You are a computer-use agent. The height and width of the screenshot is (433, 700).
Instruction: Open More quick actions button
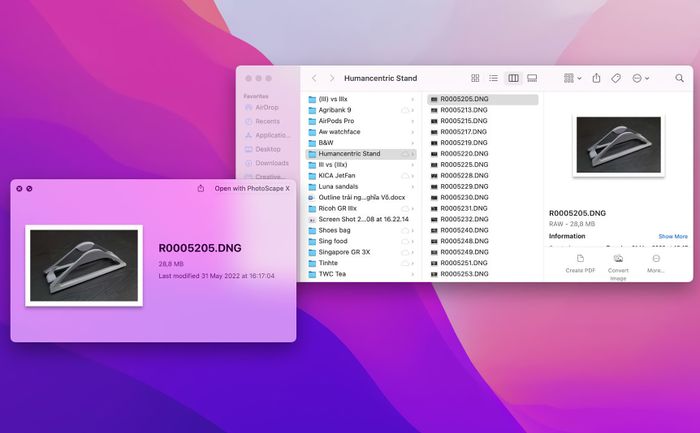click(x=655, y=264)
